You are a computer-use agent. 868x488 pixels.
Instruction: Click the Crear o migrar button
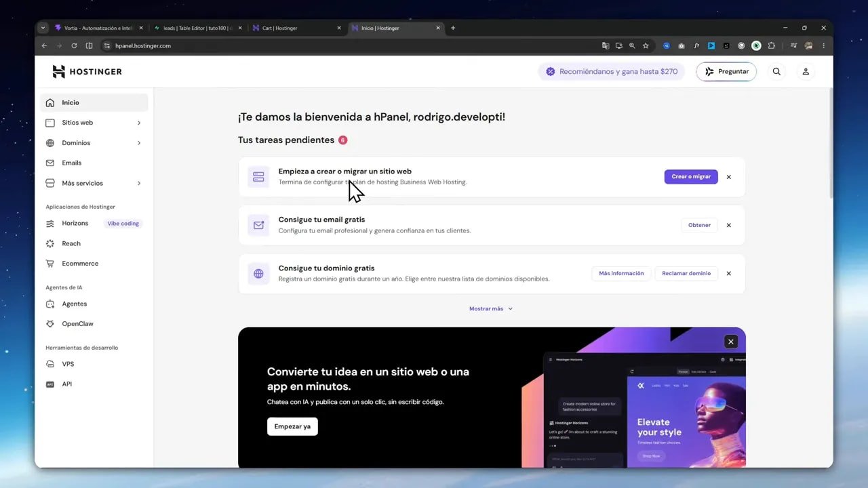tap(691, 177)
